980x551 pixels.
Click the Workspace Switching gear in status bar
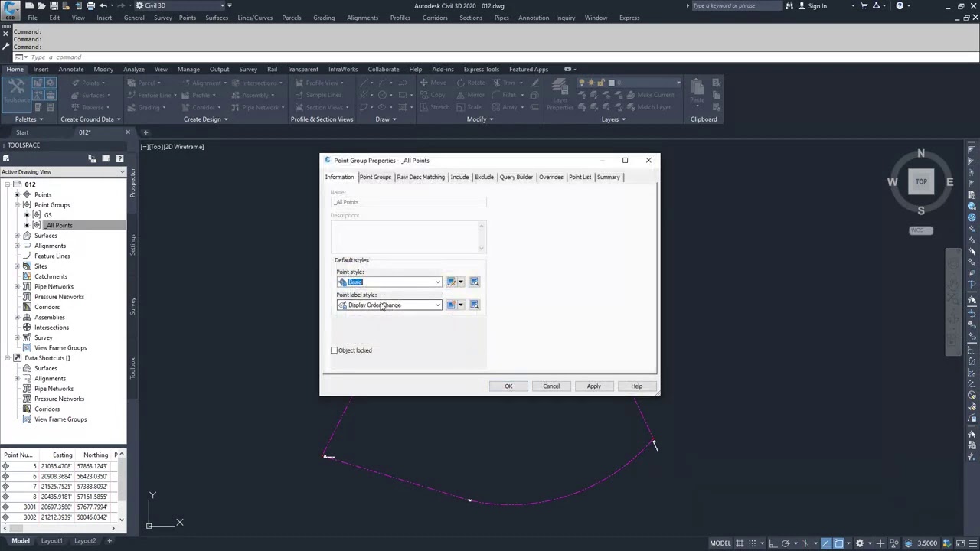[x=859, y=543]
